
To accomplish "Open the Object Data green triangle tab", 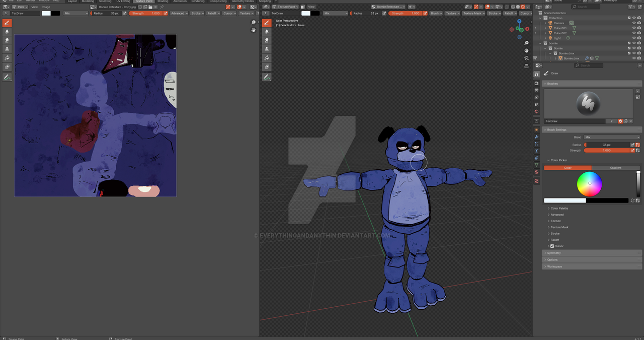I will [536, 165].
